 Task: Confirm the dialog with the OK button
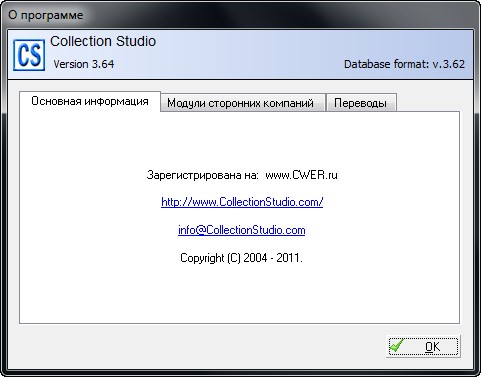tap(423, 347)
